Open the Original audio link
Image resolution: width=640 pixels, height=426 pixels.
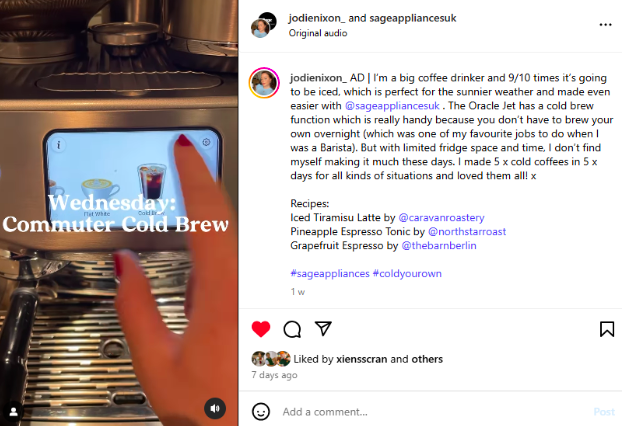click(x=318, y=33)
